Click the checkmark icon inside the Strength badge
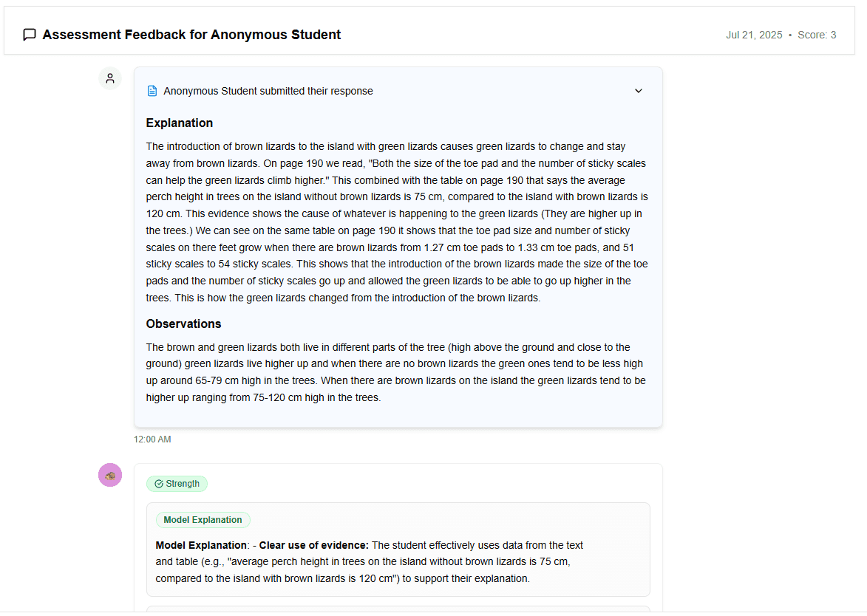This screenshot has width=867, height=616. [x=157, y=483]
